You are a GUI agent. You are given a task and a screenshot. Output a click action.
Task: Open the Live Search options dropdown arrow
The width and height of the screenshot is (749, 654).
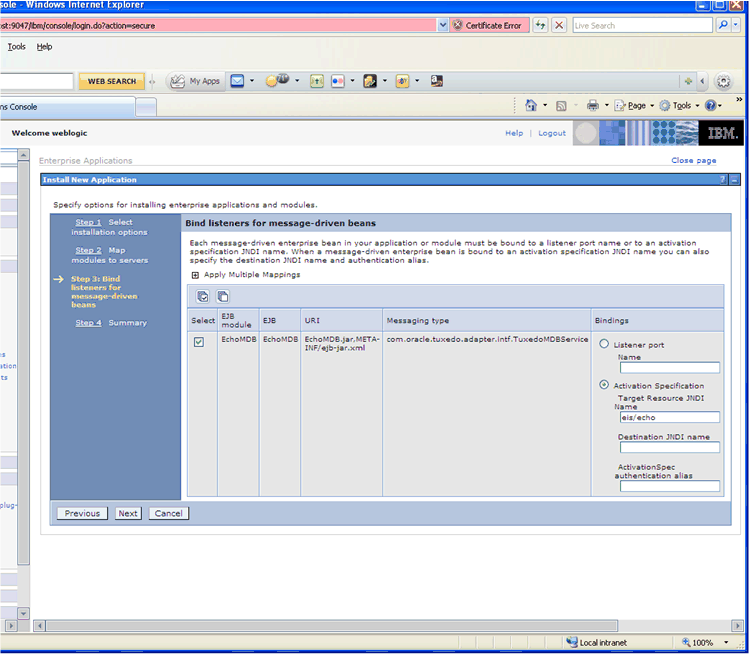click(736, 24)
